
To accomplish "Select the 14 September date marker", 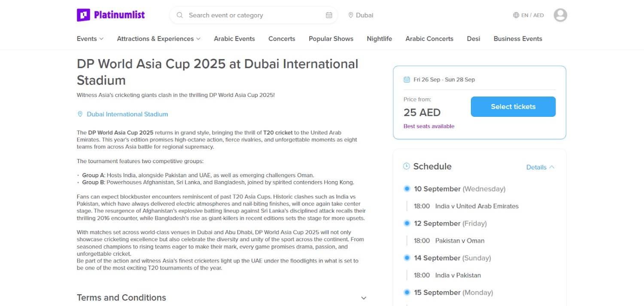I will (x=406, y=258).
